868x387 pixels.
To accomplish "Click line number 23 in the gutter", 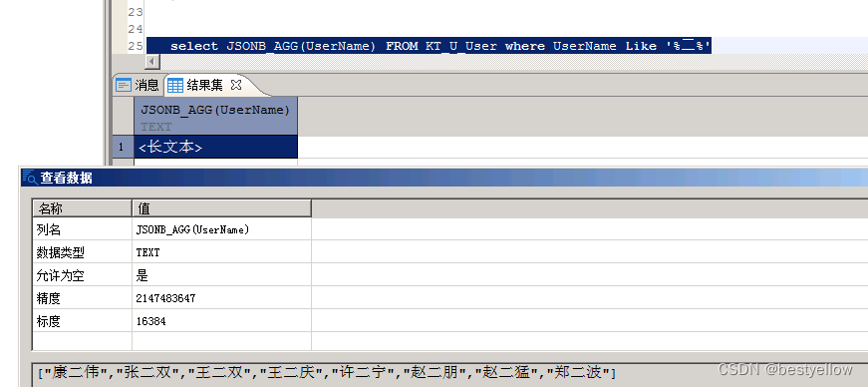I will click(x=136, y=12).
